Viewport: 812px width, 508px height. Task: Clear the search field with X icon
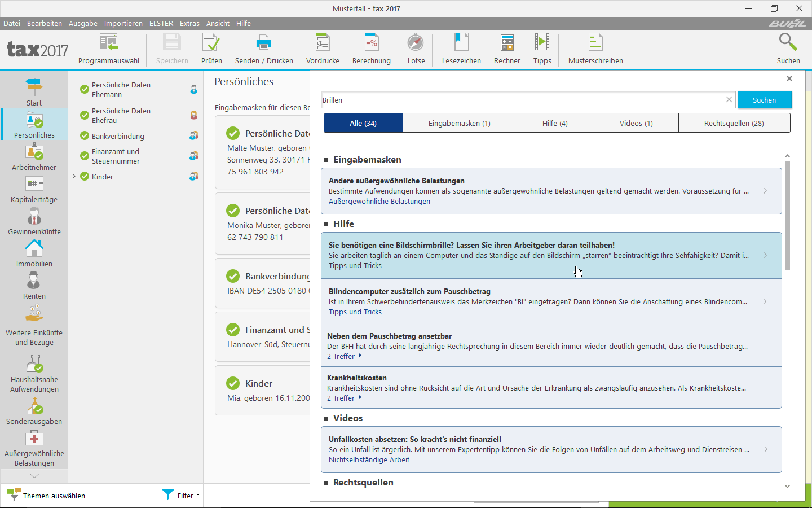[729, 99]
